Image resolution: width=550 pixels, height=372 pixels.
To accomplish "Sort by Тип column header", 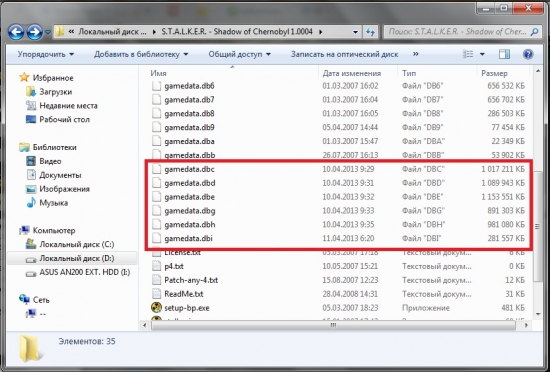I will [409, 73].
